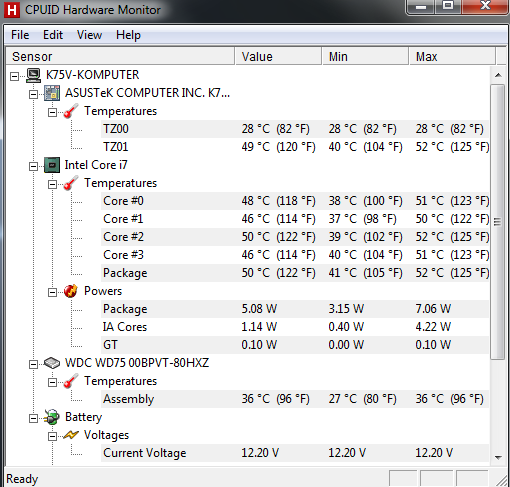Click the thermometer icon under Intel Core i7
The width and height of the screenshot is (510, 487).
point(71,183)
